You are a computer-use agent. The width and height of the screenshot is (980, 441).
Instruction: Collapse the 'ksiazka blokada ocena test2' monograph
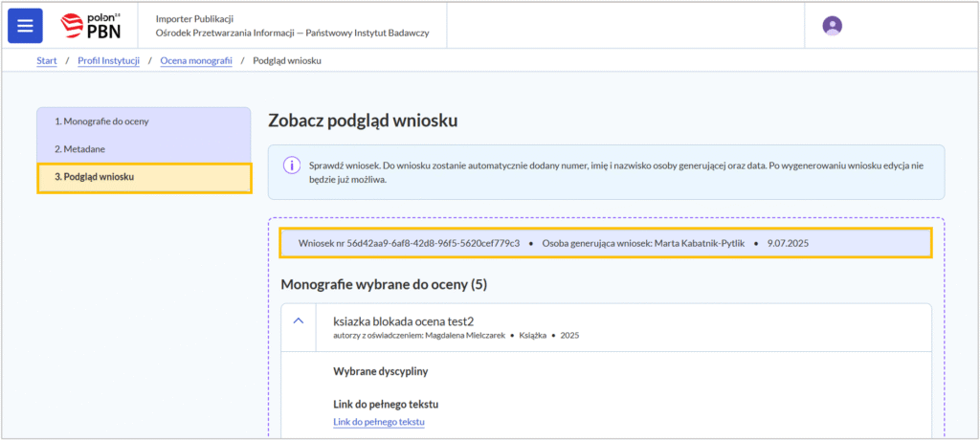pyautogui.click(x=298, y=321)
